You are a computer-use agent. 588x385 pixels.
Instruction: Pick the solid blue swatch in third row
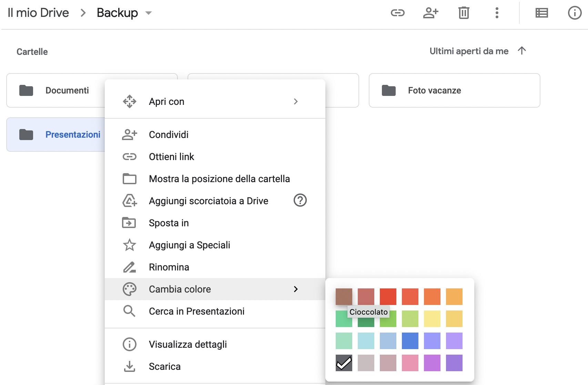(x=410, y=341)
